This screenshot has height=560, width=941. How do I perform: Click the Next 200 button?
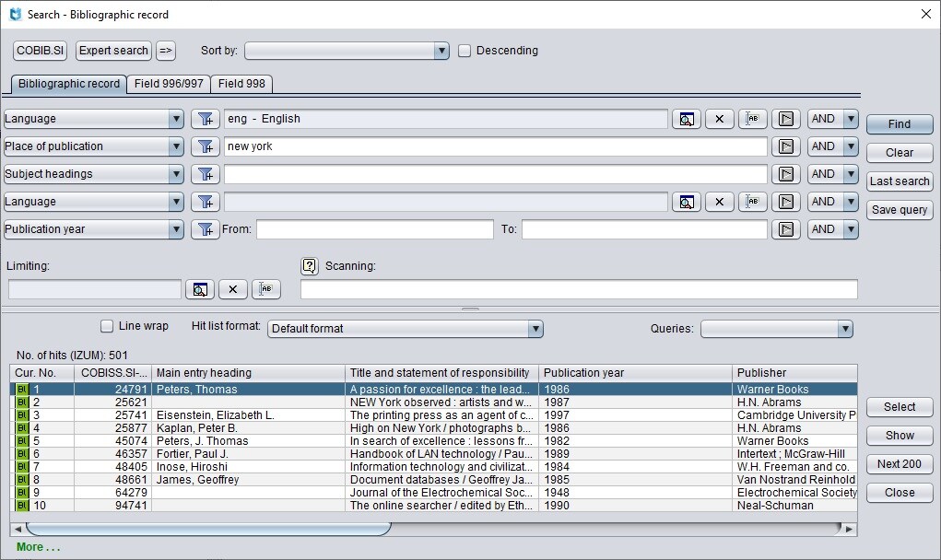(900, 464)
